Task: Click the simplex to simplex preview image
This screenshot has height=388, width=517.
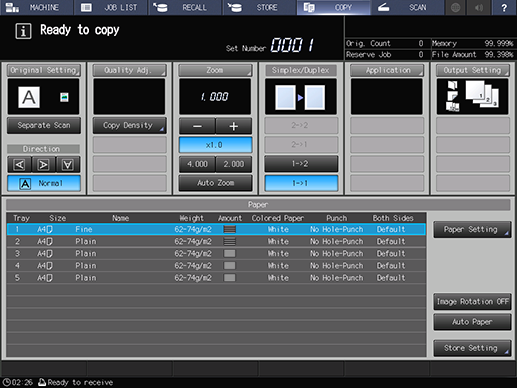Action: click(x=301, y=97)
